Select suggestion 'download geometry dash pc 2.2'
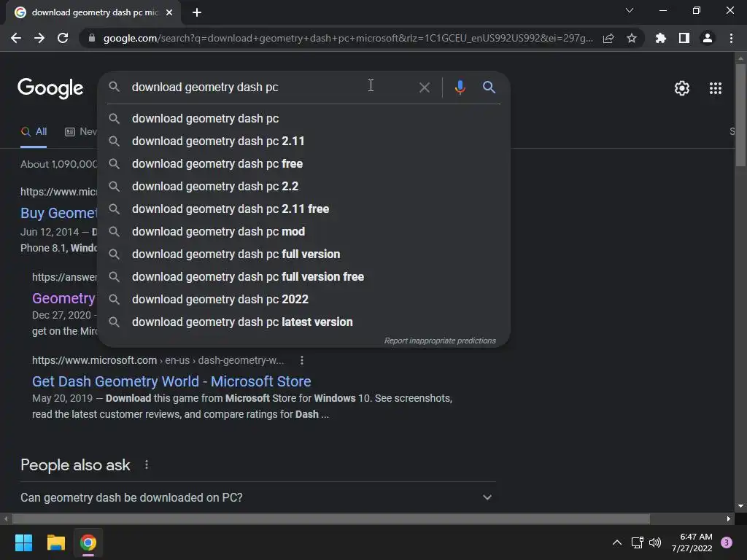Image resolution: width=747 pixels, height=560 pixels. click(304, 186)
